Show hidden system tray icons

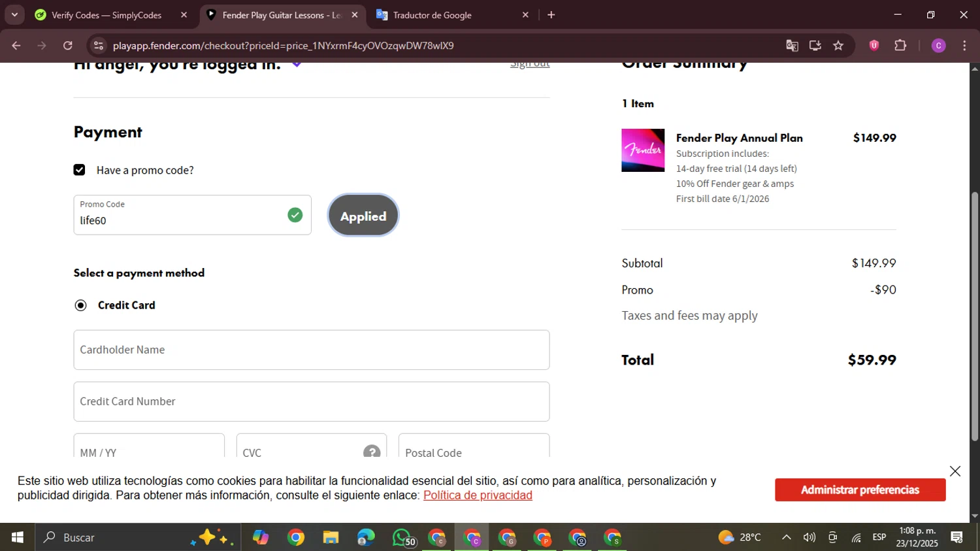787,537
